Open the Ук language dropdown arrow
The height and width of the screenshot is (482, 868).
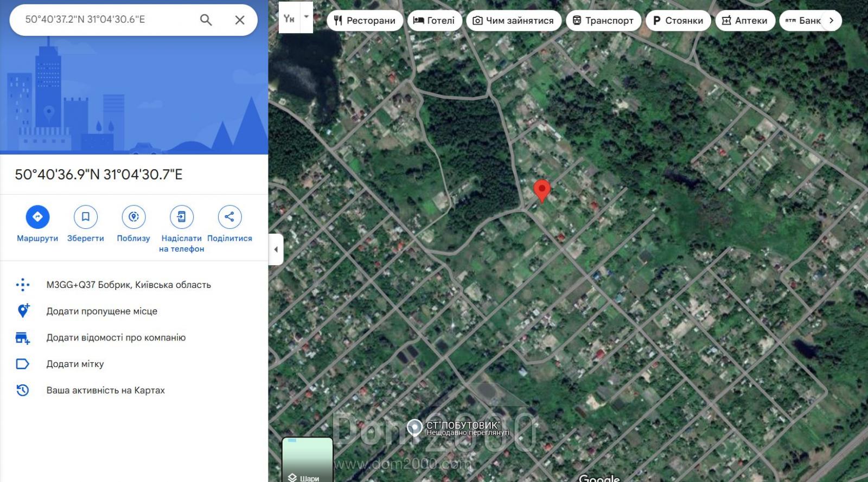pyautogui.click(x=307, y=17)
